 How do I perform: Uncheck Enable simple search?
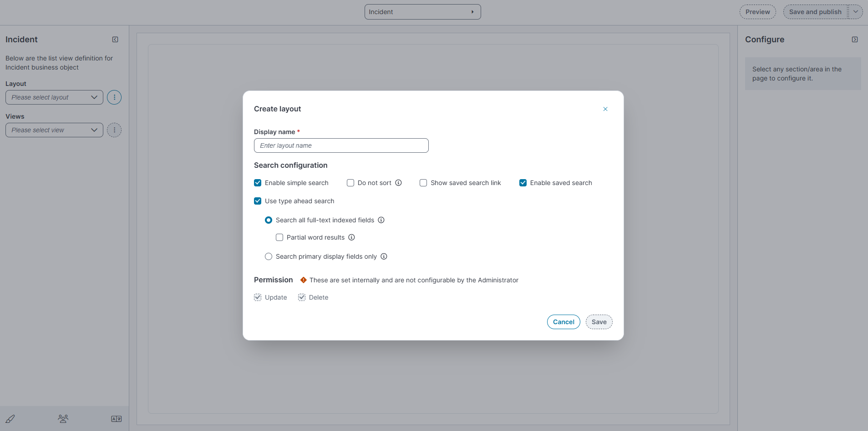258,183
